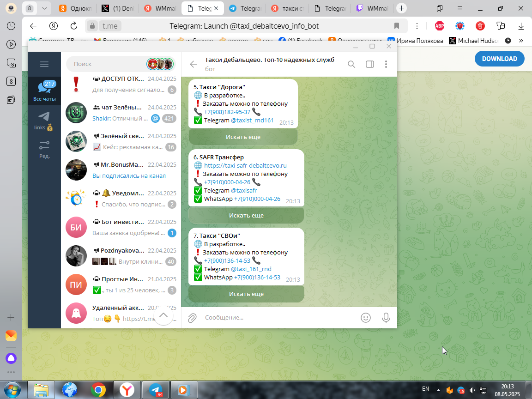Select the "Все чаты" folder
532x399 pixels.
tap(44, 91)
